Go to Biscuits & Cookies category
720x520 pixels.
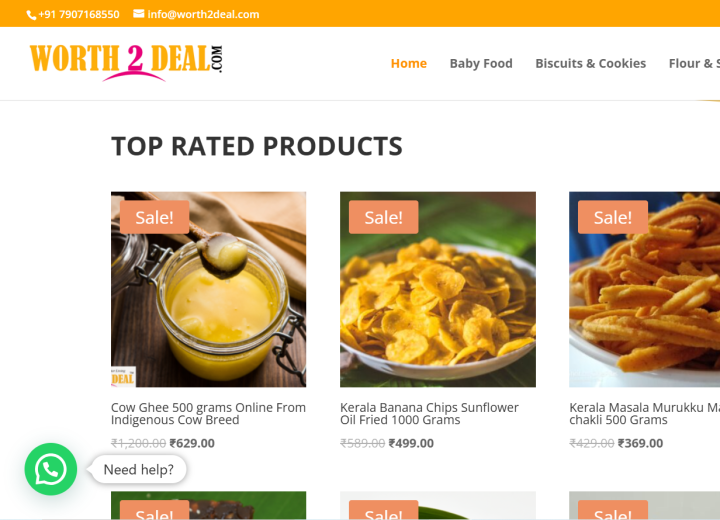[x=591, y=63]
